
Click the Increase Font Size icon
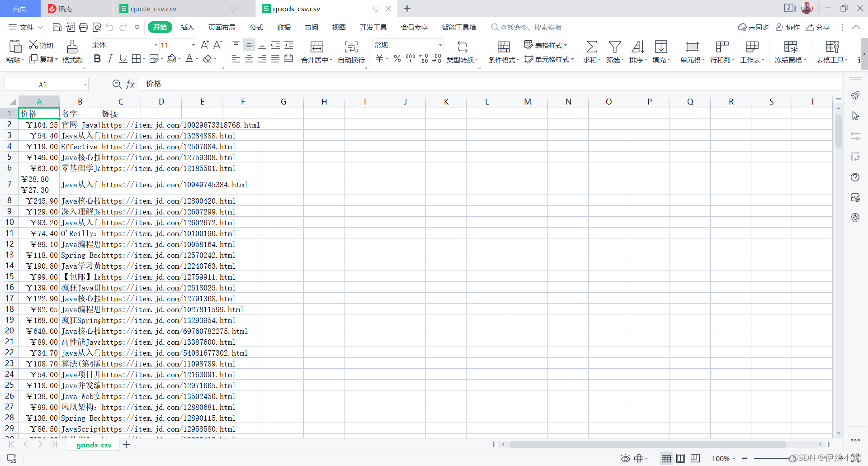point(205,44)
